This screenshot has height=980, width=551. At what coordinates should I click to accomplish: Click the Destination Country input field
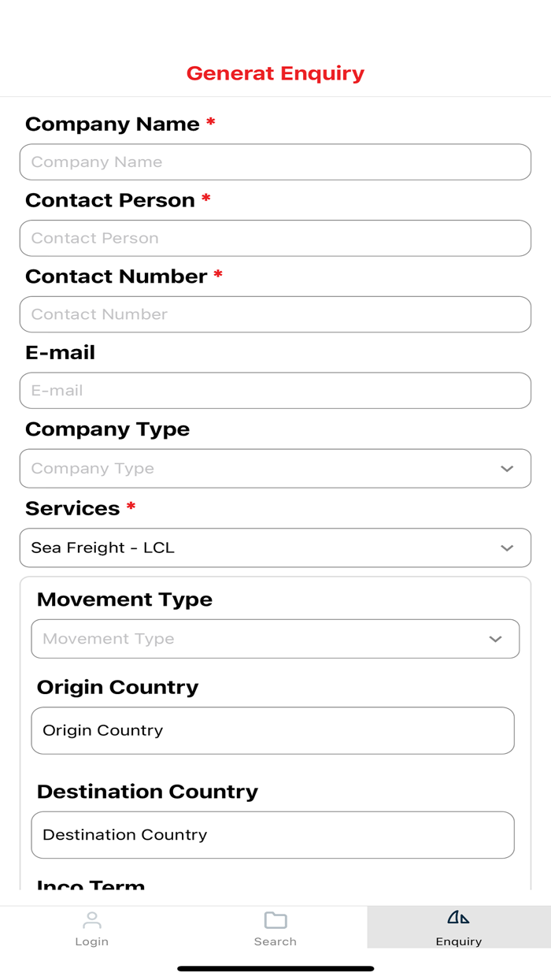(272, 835)
